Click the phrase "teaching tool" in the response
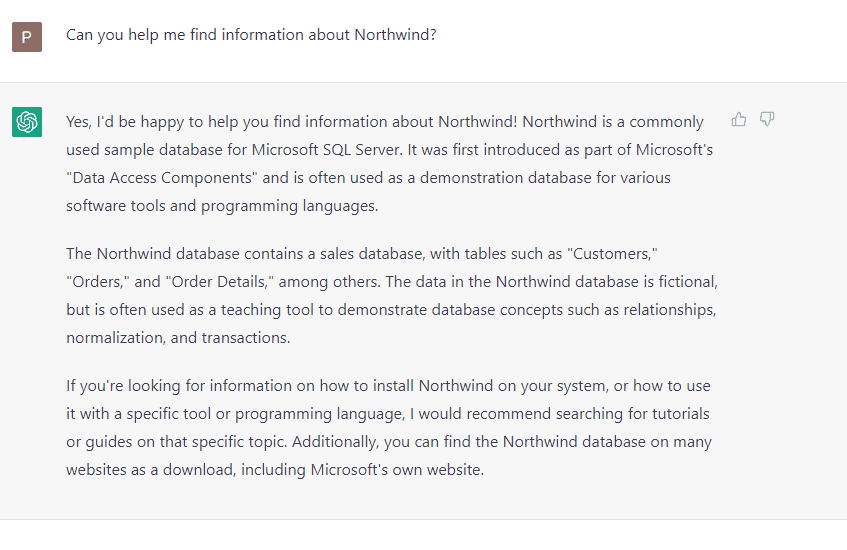This screenshot has height=550, width=847. point(205,310)
